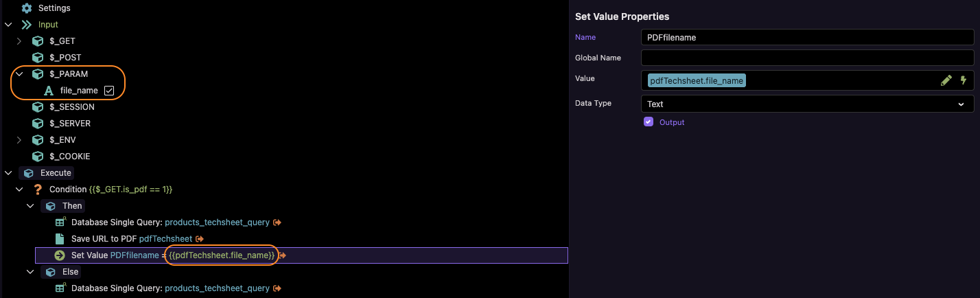
Task: Click the Set Value arrow icon
Action: [60, 255]
